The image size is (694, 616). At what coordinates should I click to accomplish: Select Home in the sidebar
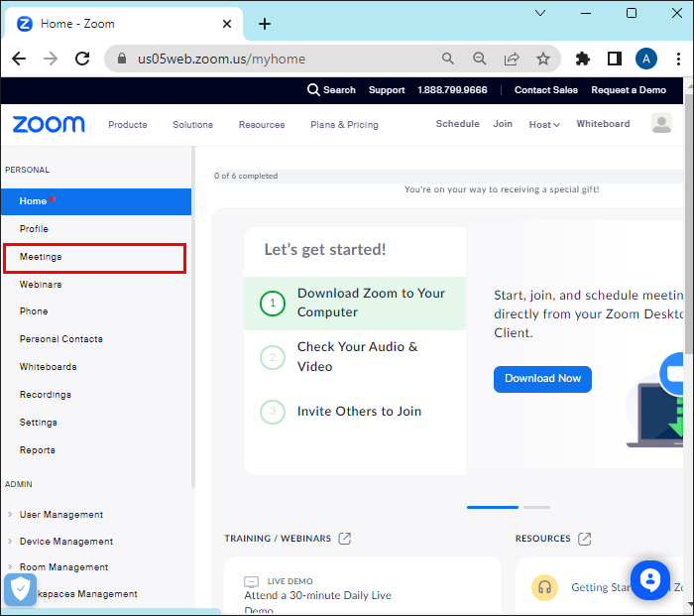96,201
